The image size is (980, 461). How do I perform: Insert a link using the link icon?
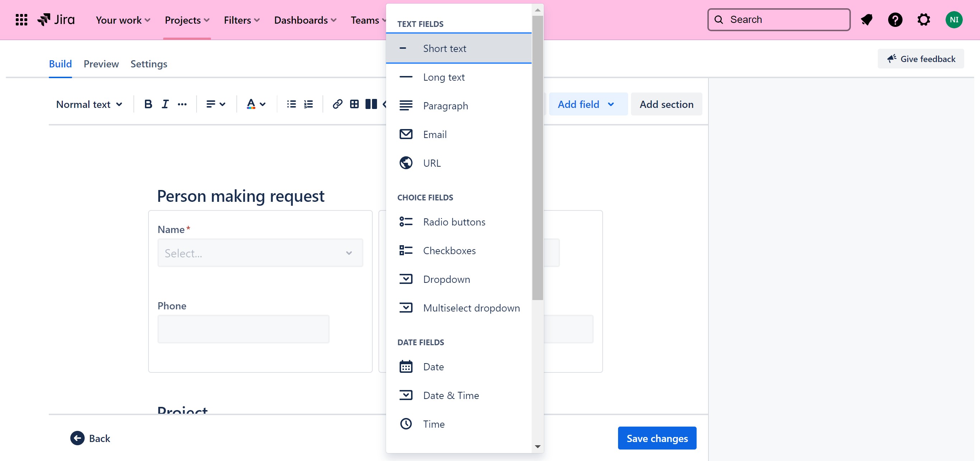(337, 104)
